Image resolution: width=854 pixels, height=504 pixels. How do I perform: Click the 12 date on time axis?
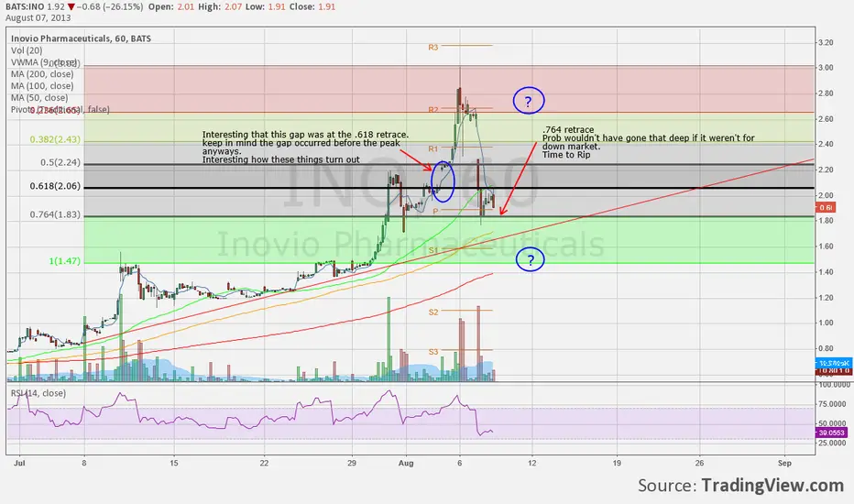531,463
